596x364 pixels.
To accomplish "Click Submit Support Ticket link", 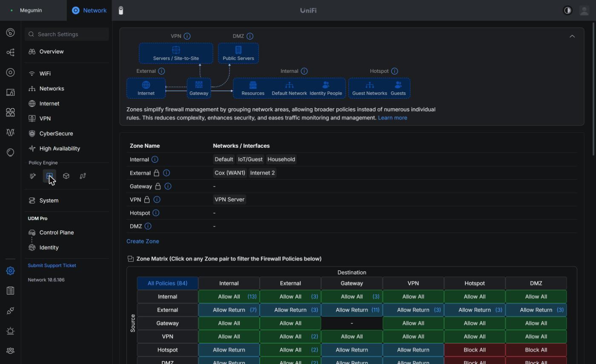I will point(52,265).
